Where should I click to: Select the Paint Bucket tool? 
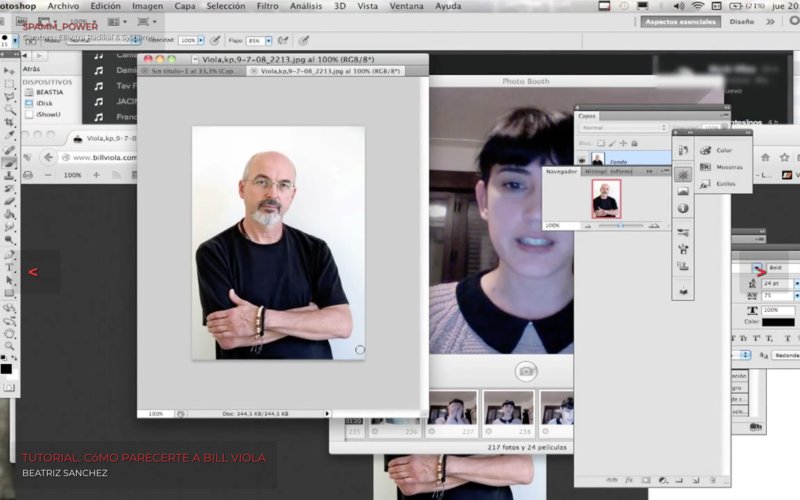pyautogui.click(x=9, y=214)
